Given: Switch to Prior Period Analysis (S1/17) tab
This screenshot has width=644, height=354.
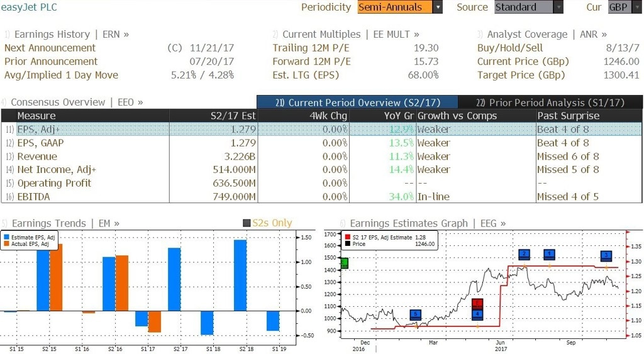Looking at the screenshot, I should point(550,102).
